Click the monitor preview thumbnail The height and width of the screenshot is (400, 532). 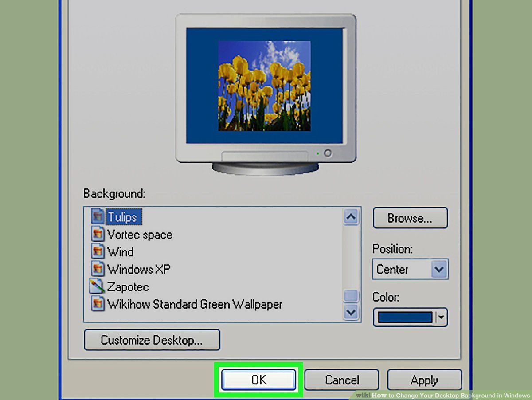[265, 87]
